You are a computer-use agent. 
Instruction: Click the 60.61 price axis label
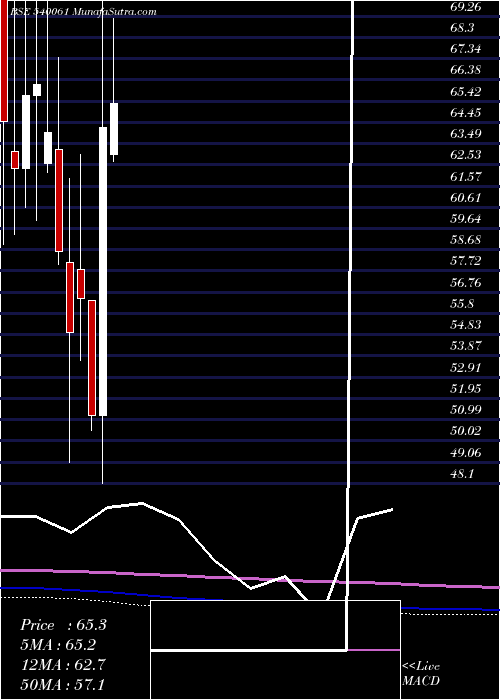(466, 199)
